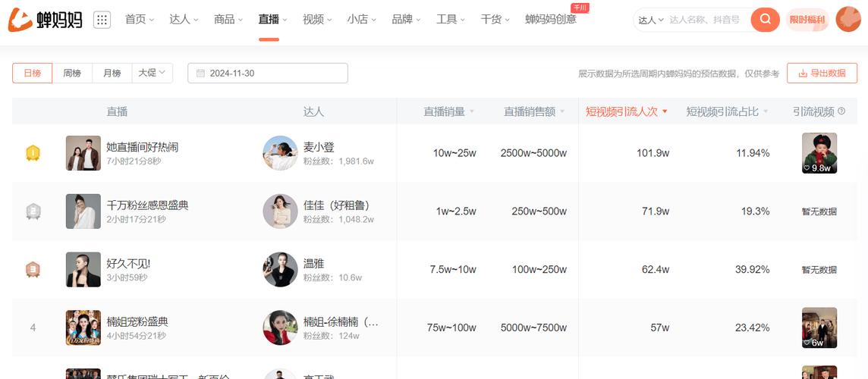
Task: Open 达人 search type dropdown
Action: (650, 20)
